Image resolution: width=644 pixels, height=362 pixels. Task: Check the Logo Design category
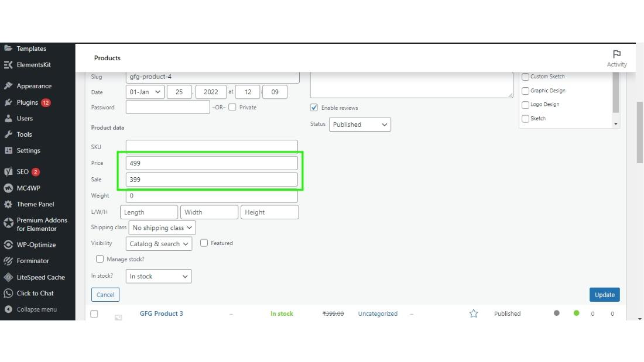pyautogui.click(x=525, y=105)
